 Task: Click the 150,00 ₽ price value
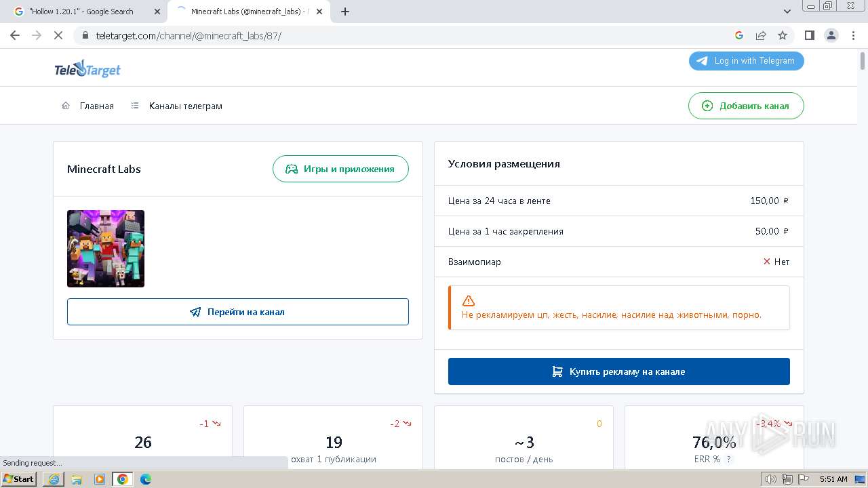(x=770, y=201)
